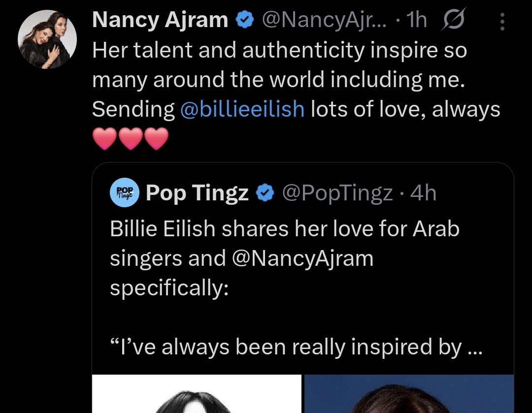
Task: Click @NancyAjram in the quoted post text
Action: pyautogui.click(x=302, y=258)
